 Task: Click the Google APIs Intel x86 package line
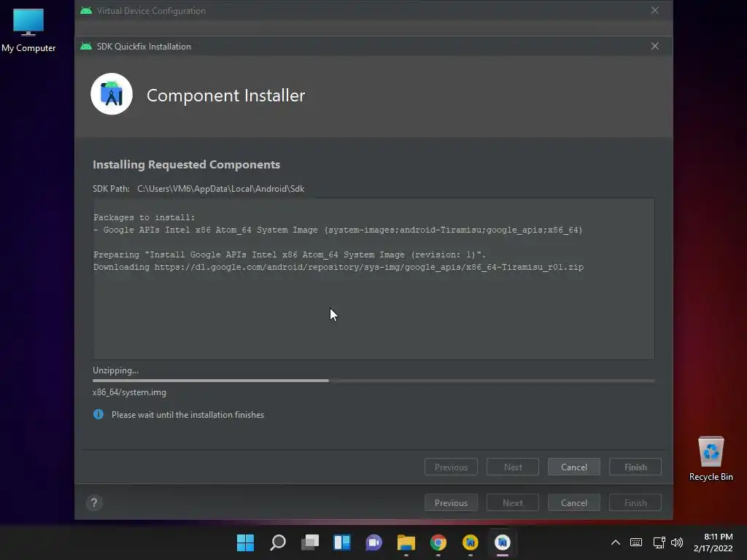pos(338,230)
